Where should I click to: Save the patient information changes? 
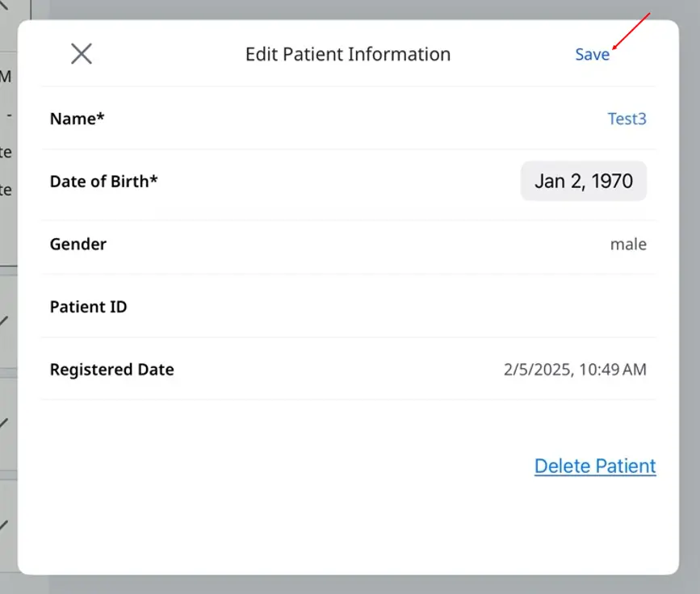pos(592,54)
